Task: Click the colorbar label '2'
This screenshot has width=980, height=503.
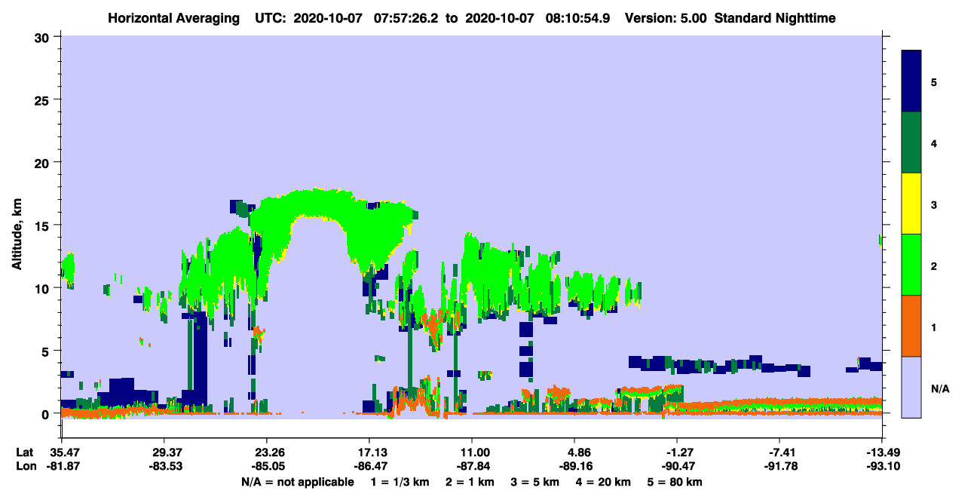Action: tap(934, 265)
